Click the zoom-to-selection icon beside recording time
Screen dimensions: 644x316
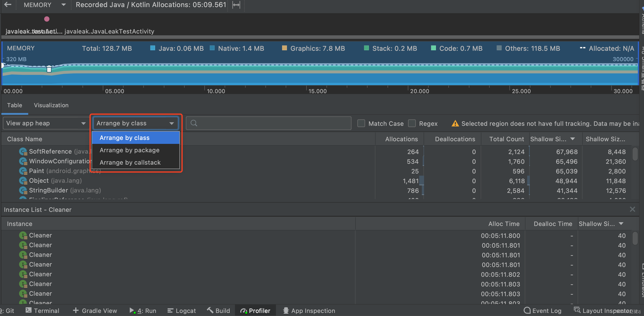(236, 5)
